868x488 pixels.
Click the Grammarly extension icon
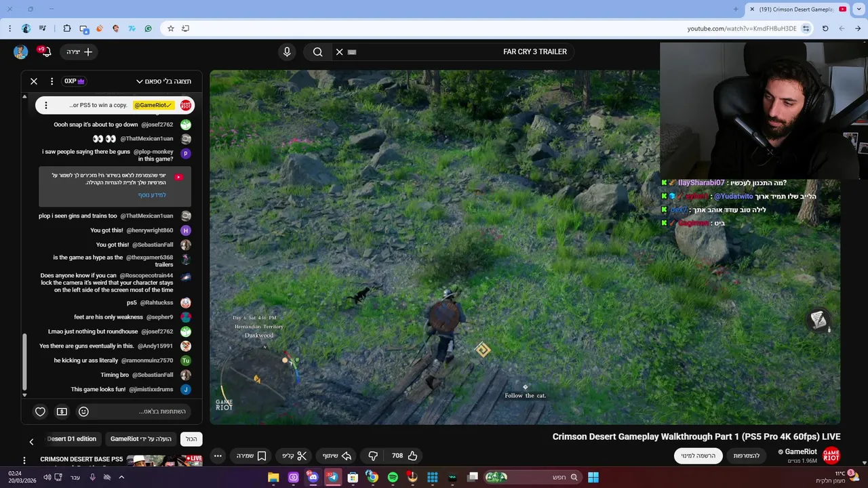tap(148, 28)
